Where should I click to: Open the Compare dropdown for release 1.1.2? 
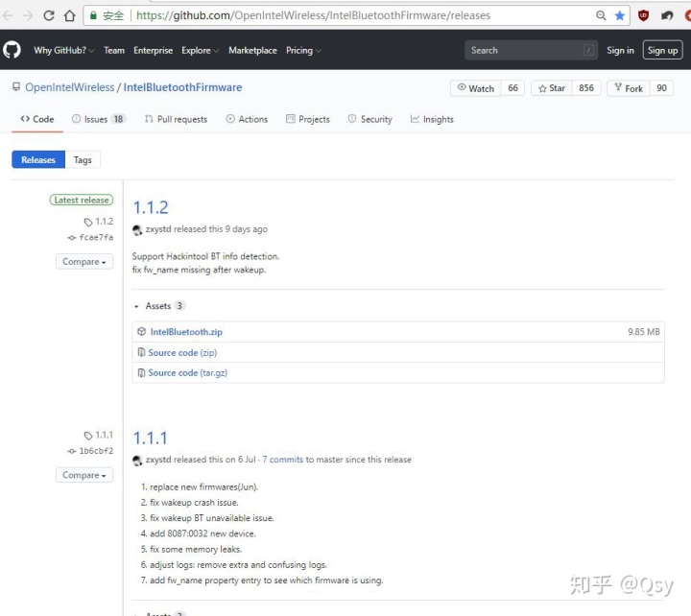point(84,261)
